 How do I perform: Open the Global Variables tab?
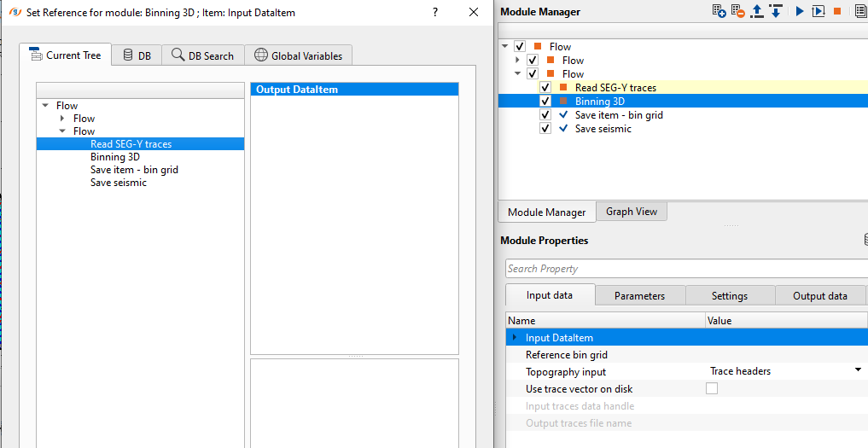pos(298,55)
